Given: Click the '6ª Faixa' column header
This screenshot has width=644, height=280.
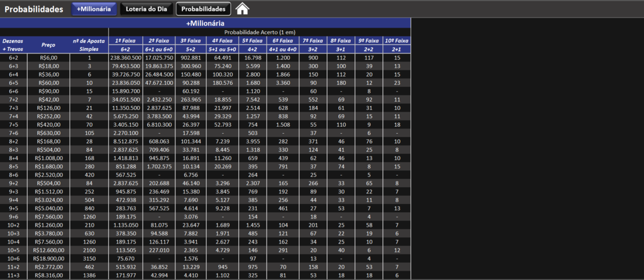Looking at the screenshot, I should click(x=284, y=41).
